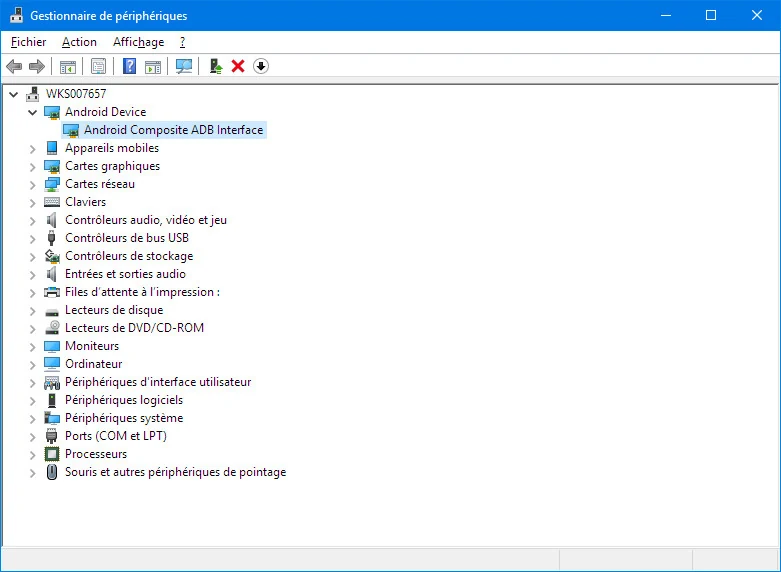Click the red X Uninstall device icon
Image resolution: width=781 pixels, height=572 pixels.
pyautogui.click(x=238, y=66)
